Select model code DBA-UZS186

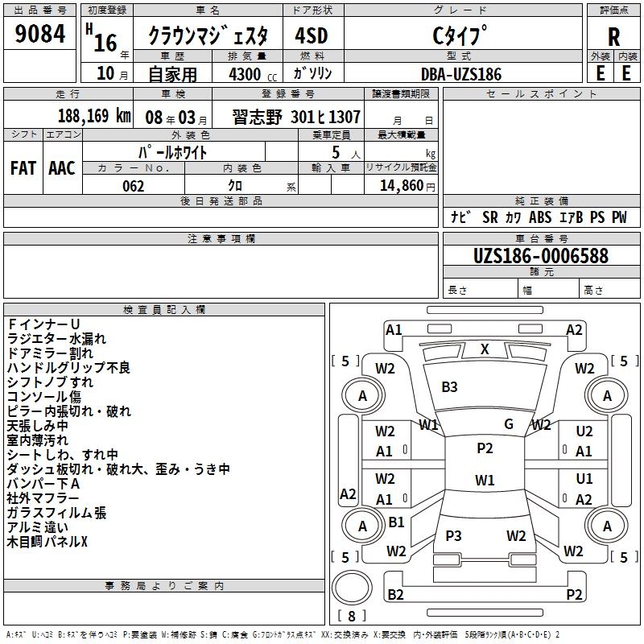point(461,74)
